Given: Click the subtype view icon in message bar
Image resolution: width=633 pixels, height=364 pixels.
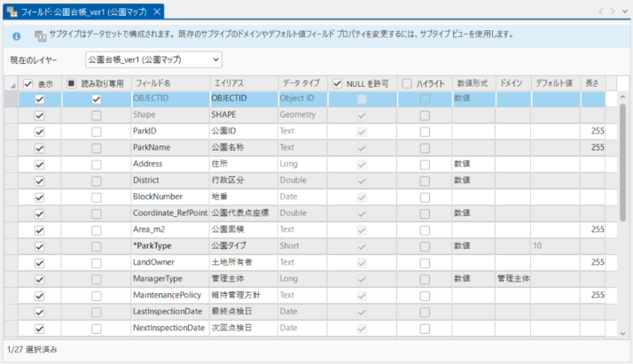Looking at the screenshot, I should (40, 35).
